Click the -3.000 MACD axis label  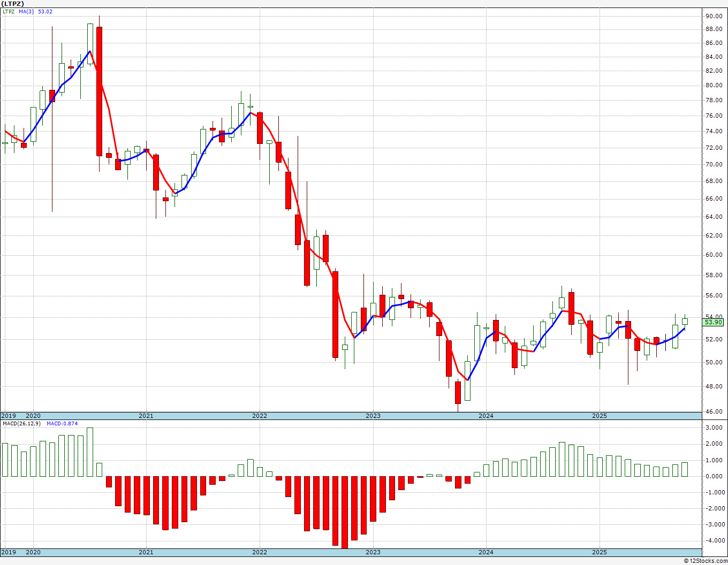click(714, 524)
